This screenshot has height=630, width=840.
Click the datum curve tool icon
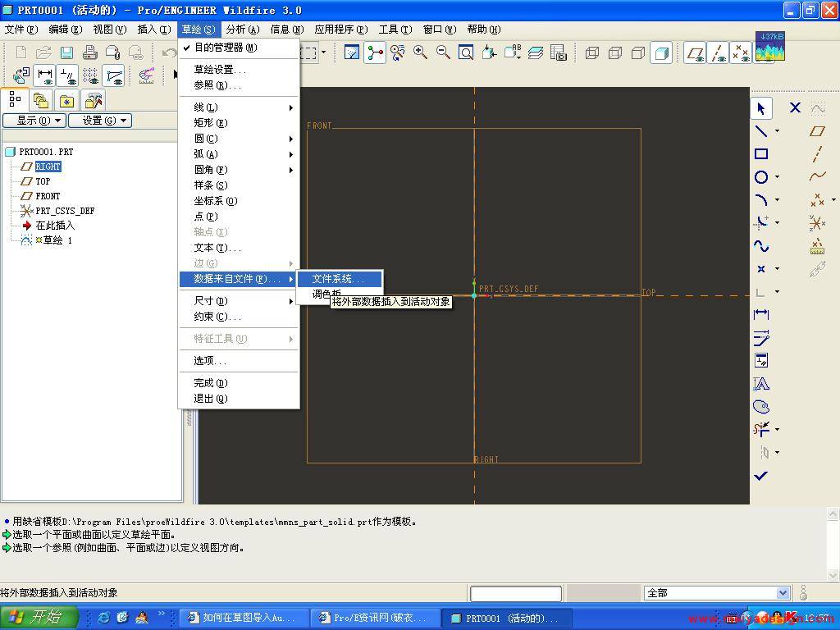point(818,177)
